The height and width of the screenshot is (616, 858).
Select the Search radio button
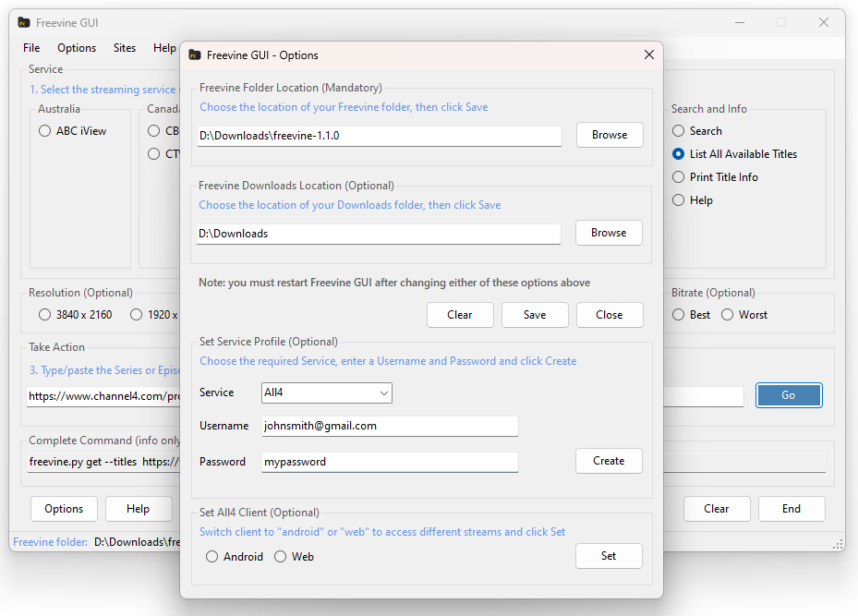click(679, 131)
